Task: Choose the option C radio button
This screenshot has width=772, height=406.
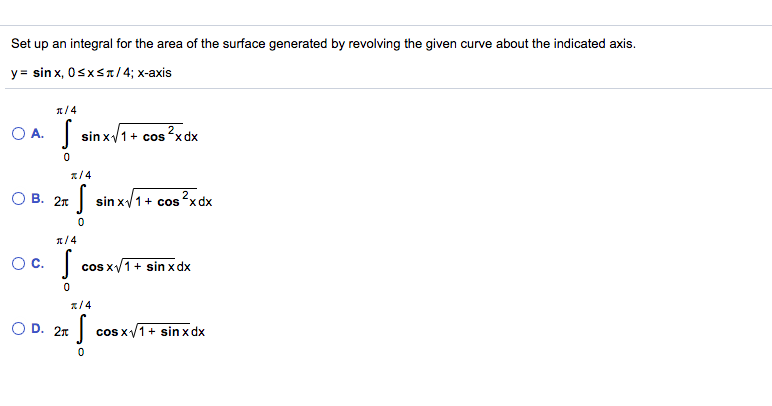Action: [x=19, y=266]
